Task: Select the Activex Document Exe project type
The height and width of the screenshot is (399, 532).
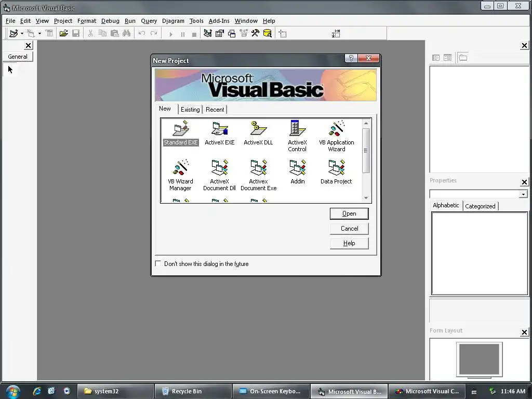Action: point(258,175)
